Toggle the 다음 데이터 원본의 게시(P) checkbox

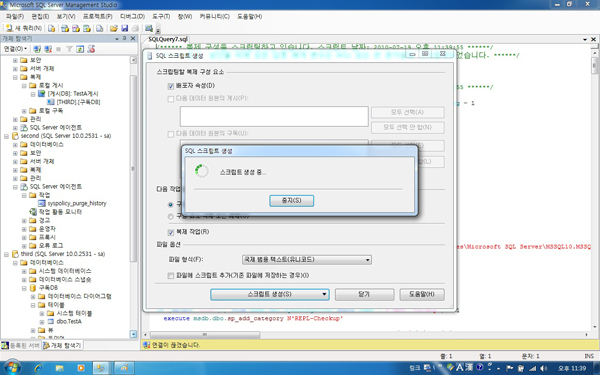tap(171, 99)
